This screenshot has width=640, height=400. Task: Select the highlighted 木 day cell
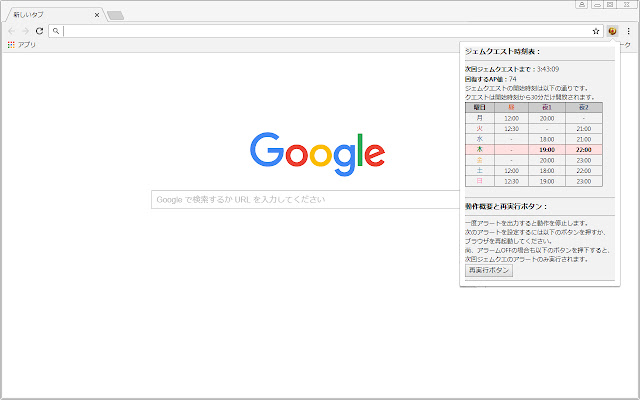coord(480,150)
